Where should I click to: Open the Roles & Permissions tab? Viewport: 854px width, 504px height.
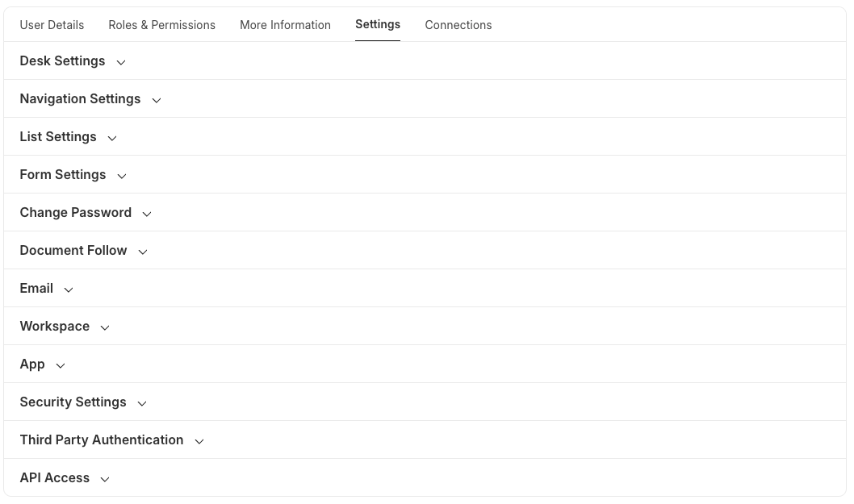coord(161,25)
